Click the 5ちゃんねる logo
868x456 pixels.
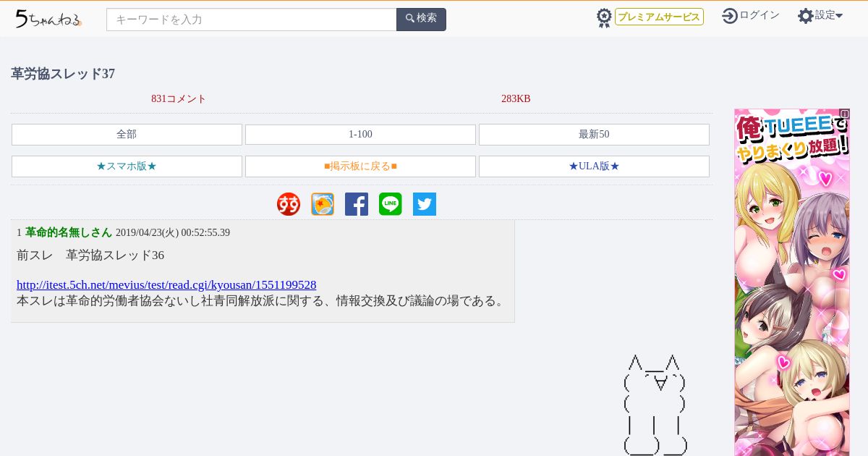48,19
